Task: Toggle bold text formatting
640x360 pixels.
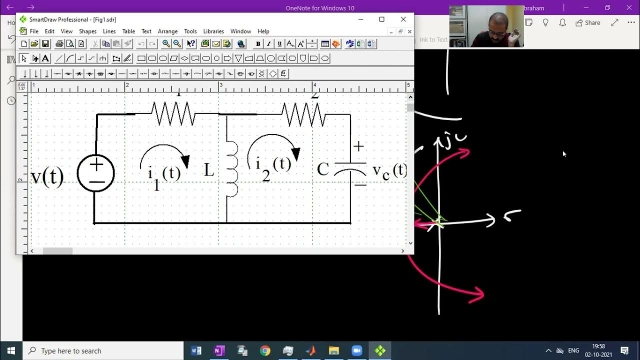Action: (x=258, y=44)
